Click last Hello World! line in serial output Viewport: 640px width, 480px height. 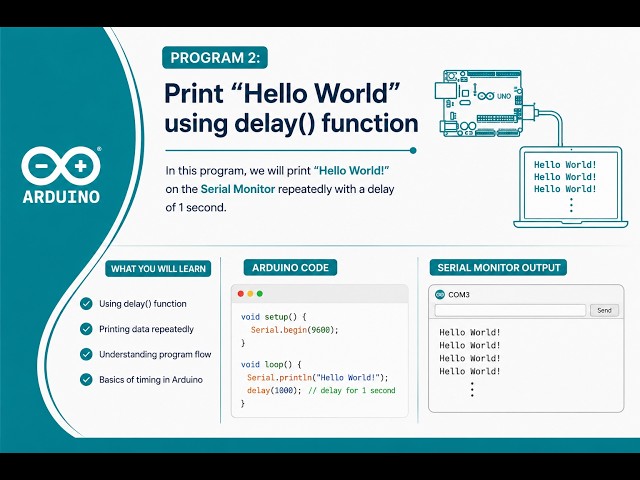pyautogui.click(x=470, y=371)
